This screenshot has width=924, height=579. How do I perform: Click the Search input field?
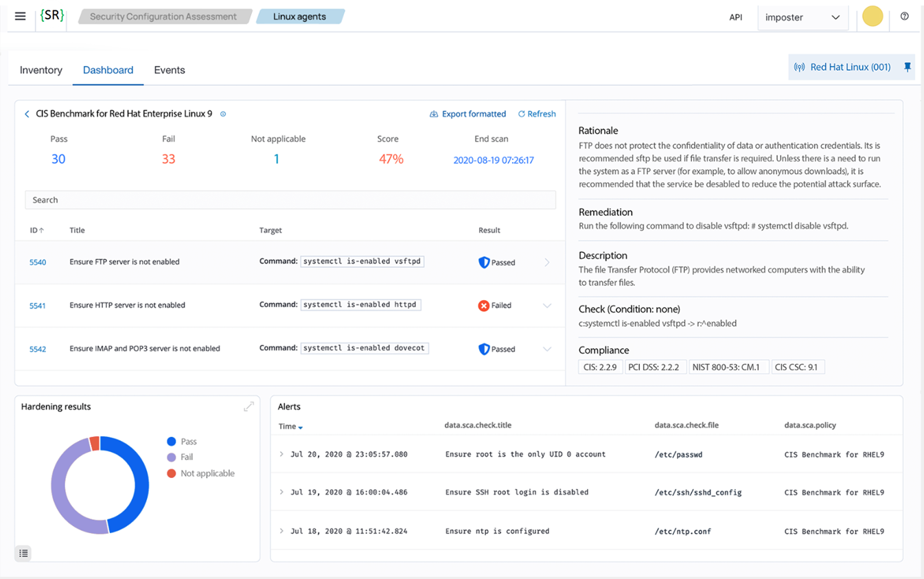pyautogui.click(x=290, y=200)
